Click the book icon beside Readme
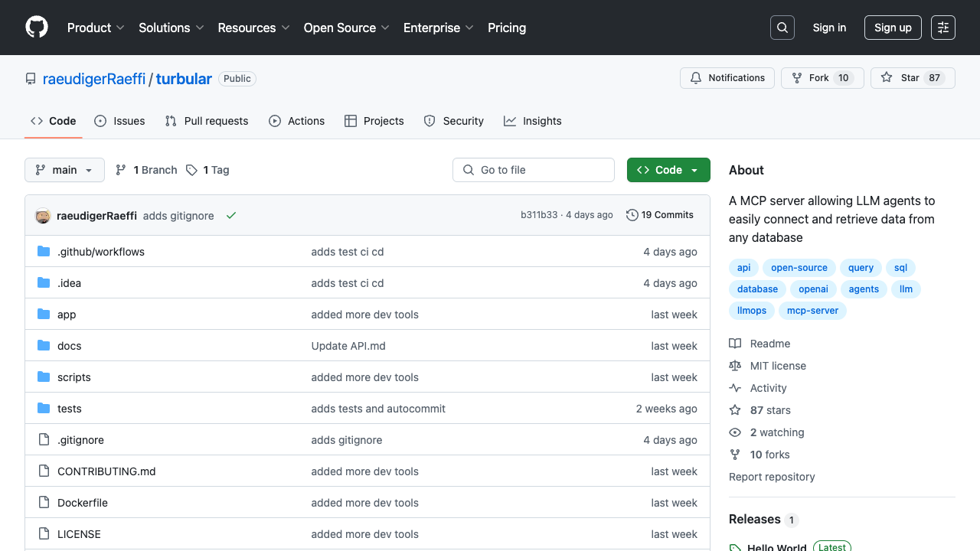This screenshot has height=551, width=980. [735, 344]
